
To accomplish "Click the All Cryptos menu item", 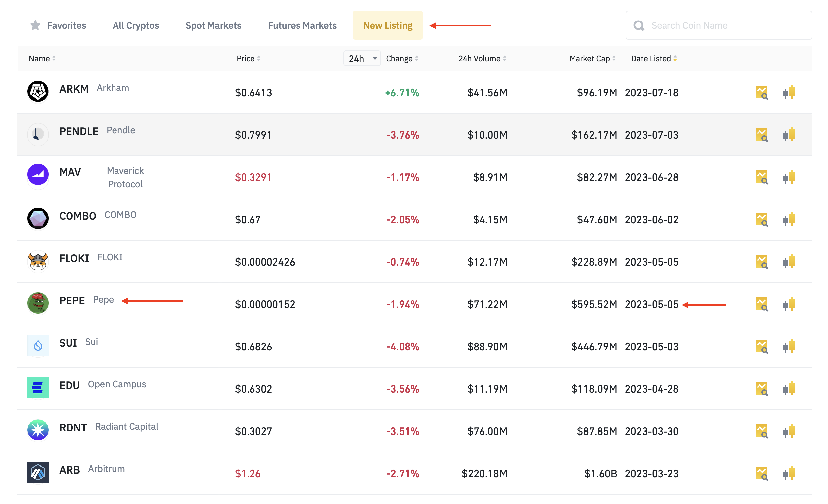I will click(x=135, y=25).
